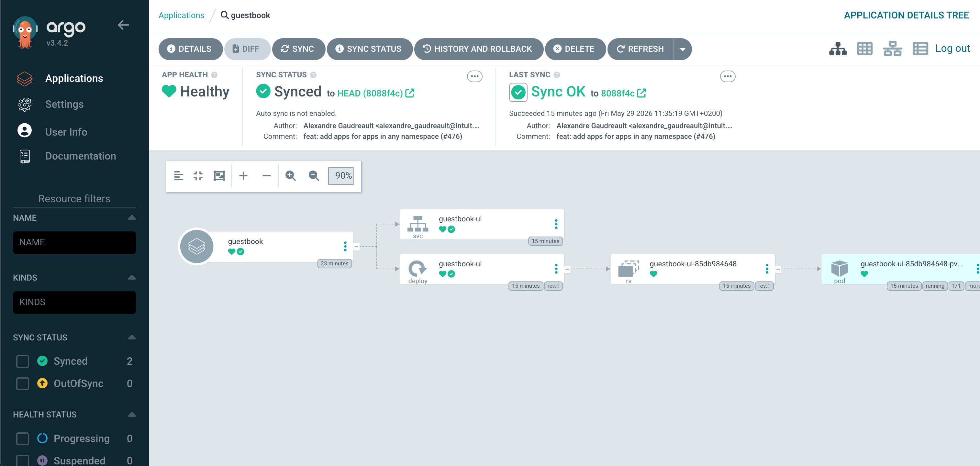This screenshot has height=466, width=980.
Task: Click the zoom out magnifier icon
Action: coord(314,176)
